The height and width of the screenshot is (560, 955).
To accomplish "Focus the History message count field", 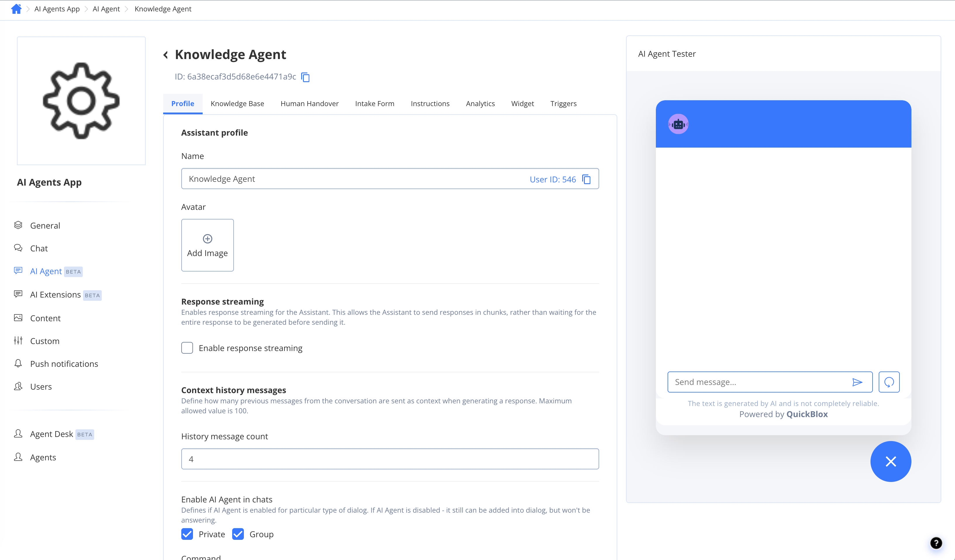I will pos(390,459).
